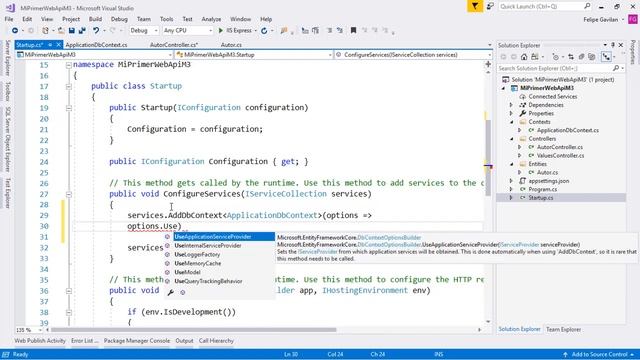640x360 pixels.
Task: Collapse the Entities folder
Action: pos(511,164)
